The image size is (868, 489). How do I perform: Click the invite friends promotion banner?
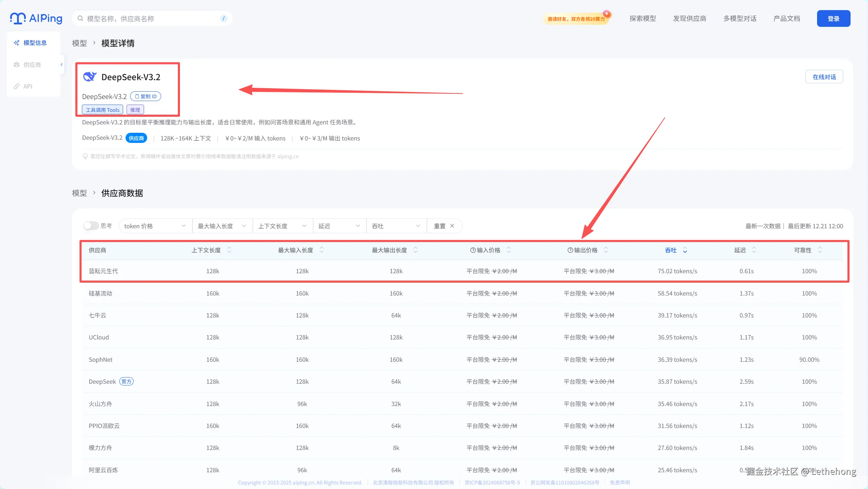point(576,19)
